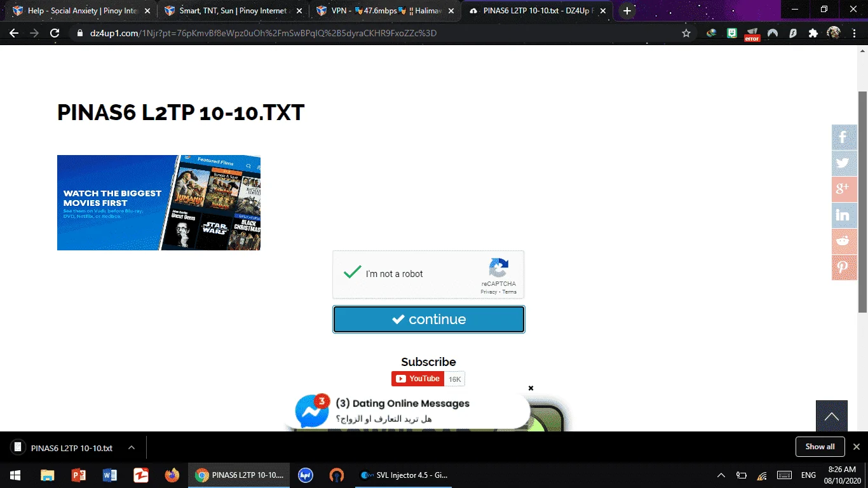
Task: Click the Vudu movies ad banner
Action: pyautogui.click(x=159, y=203)
